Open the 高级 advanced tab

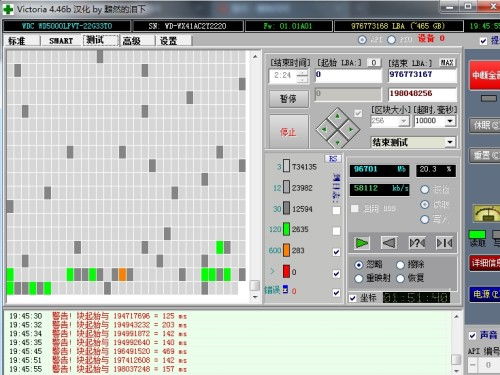click(x=131, y=41)
